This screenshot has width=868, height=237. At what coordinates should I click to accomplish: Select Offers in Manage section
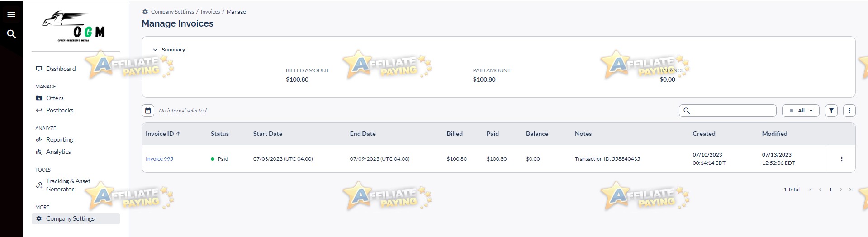(55, 98)
